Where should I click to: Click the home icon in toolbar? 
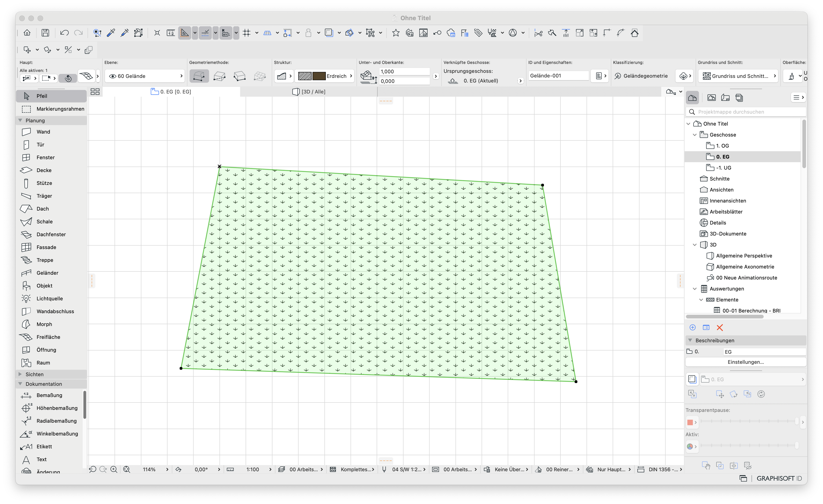pos(27,33)
